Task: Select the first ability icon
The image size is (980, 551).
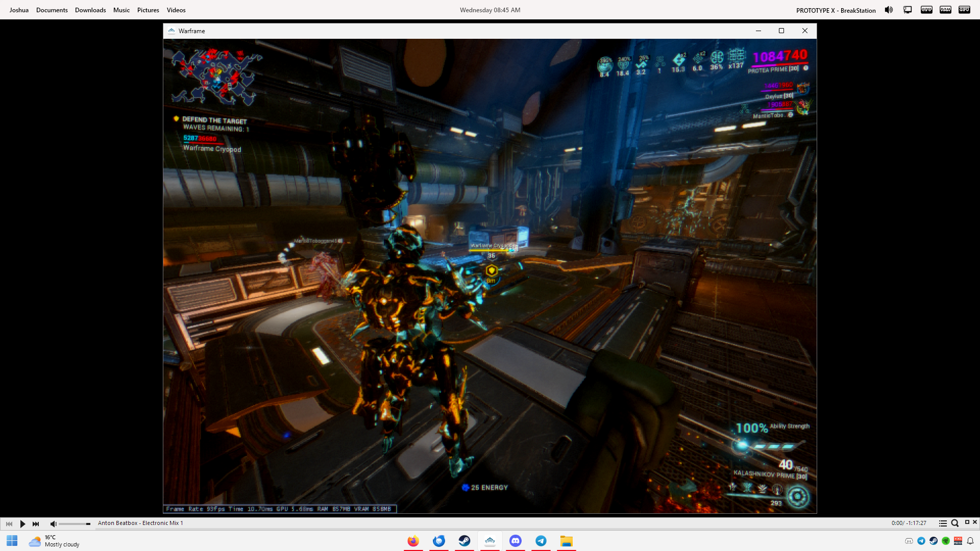Action: tap(732, 487)
